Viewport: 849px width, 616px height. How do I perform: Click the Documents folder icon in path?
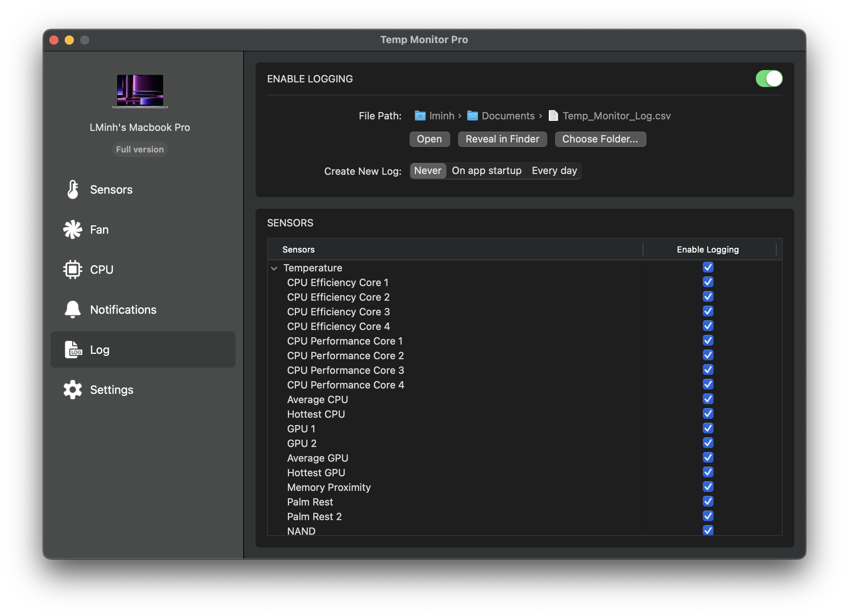tap(473, 116)
